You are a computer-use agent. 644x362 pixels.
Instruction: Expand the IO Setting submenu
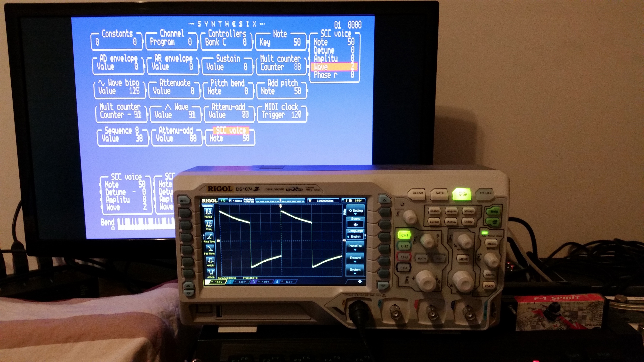(x=356, y=211)
